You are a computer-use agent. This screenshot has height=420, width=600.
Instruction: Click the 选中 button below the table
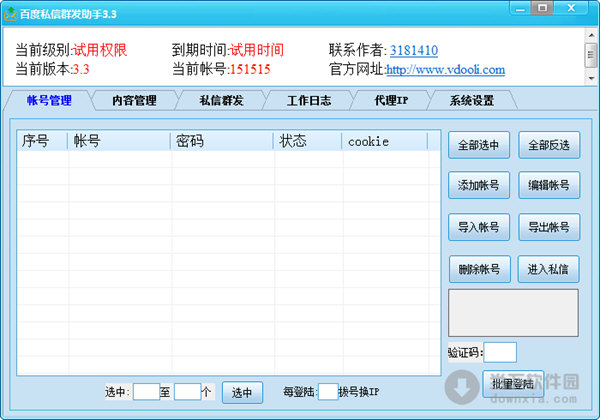242,392
